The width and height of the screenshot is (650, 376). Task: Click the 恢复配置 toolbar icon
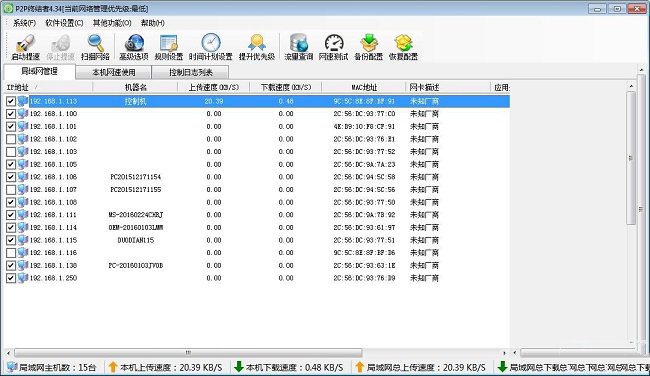403,43
